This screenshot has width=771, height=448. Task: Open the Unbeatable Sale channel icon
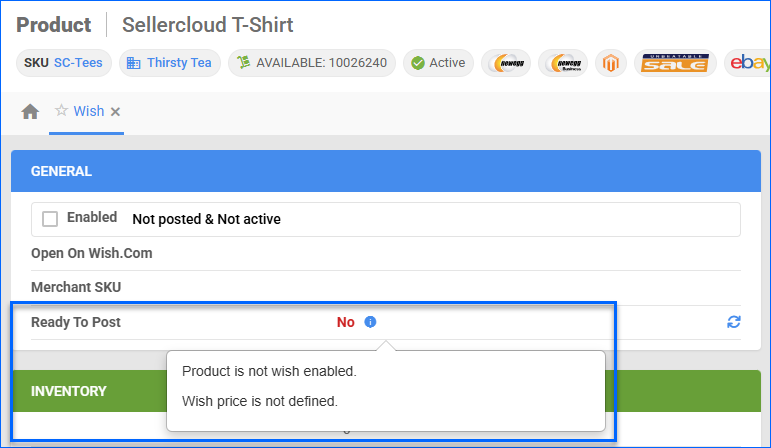[675, 63]
